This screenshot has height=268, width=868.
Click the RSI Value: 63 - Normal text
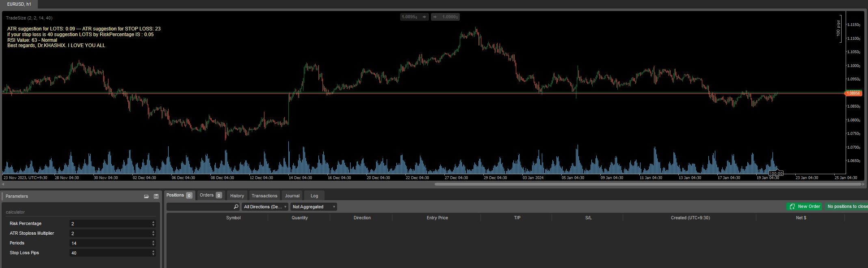pyautogui.click(x=32, y=40)
